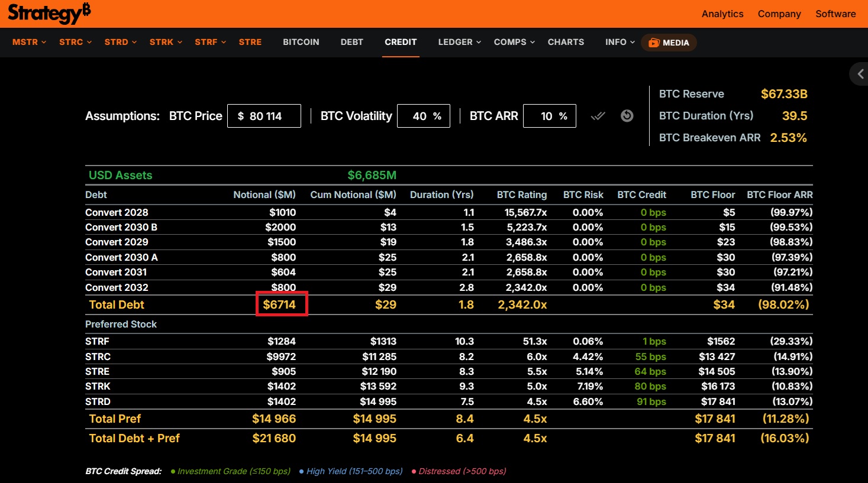Select the Convert 2032 row label

tap(117, 287)
